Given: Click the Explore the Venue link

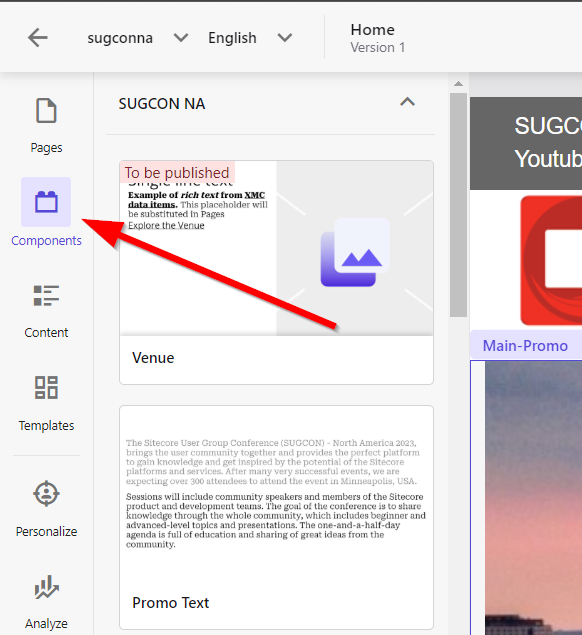Looking at the screenshot, I should click(x=166, y=225).
